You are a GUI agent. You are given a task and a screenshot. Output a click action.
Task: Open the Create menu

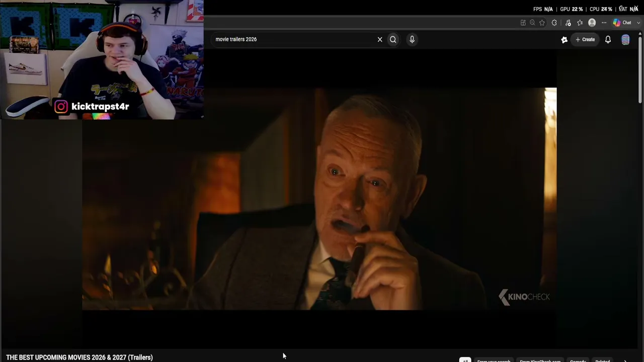585,39
